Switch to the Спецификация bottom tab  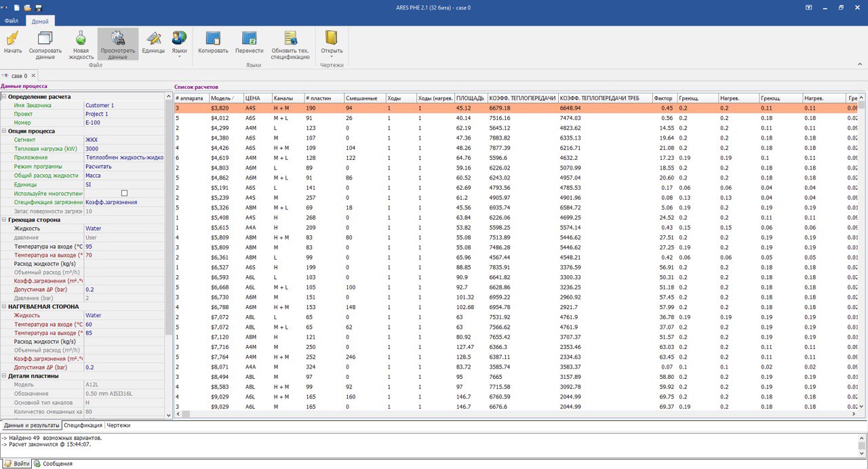(83, 425)
